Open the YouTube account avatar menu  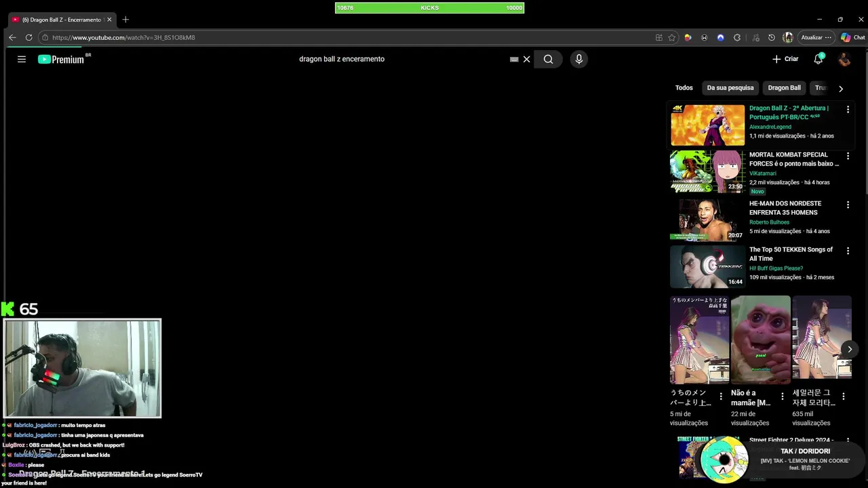(844, 59)
